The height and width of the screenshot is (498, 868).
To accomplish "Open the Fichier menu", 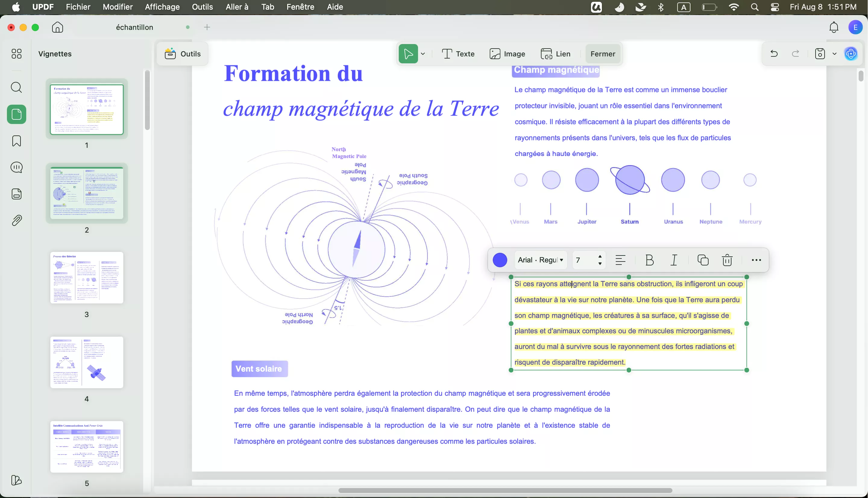I will coord(78,7).
